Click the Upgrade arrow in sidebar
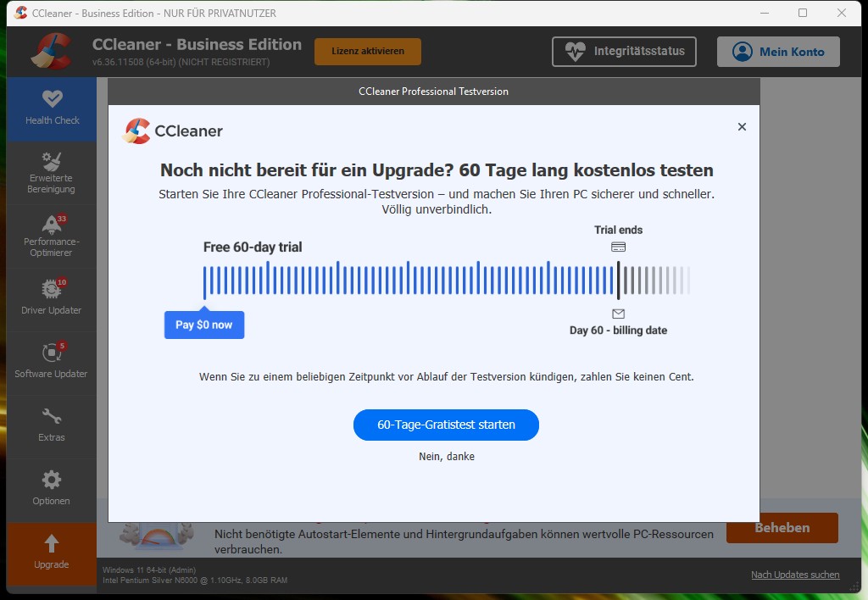 click(x=52, y=543)
